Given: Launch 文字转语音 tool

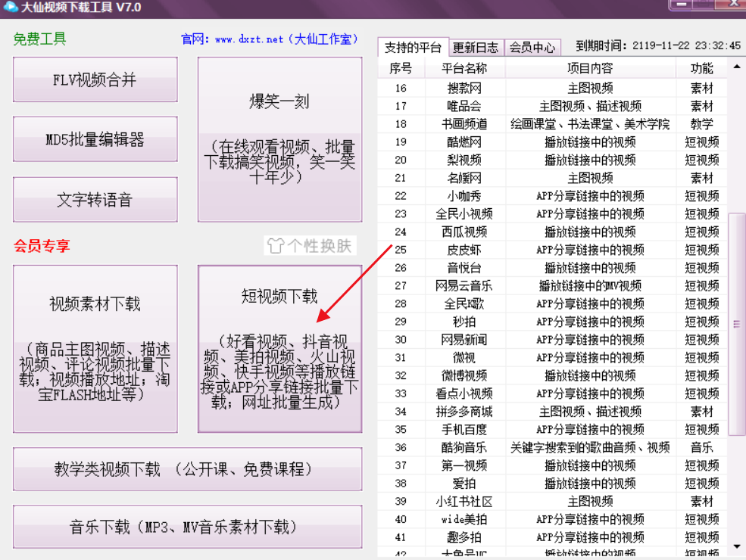Looking at the screenshot, I should pos(95,199).
